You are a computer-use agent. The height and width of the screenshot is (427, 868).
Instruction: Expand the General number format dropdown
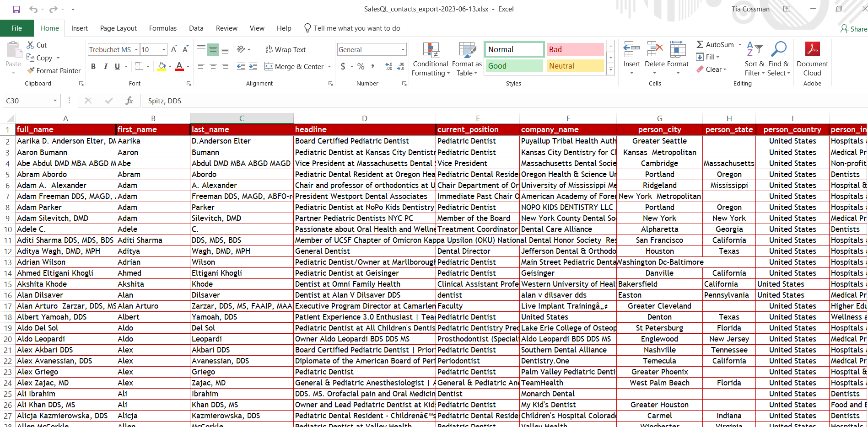click(403, 49)
